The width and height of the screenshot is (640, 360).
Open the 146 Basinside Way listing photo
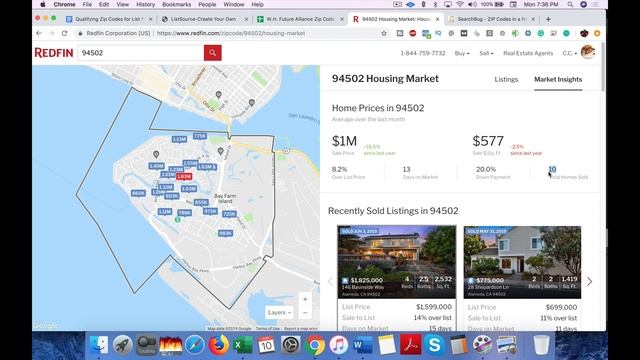click(x=397, y=262)
